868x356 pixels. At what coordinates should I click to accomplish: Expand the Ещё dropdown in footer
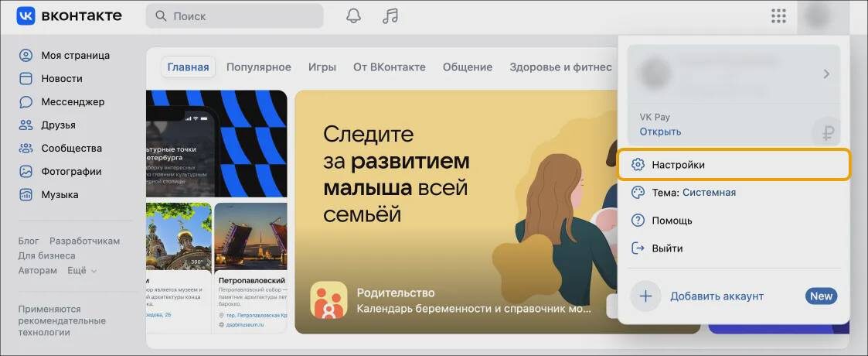pyautogui.click(x=82, y=271)
